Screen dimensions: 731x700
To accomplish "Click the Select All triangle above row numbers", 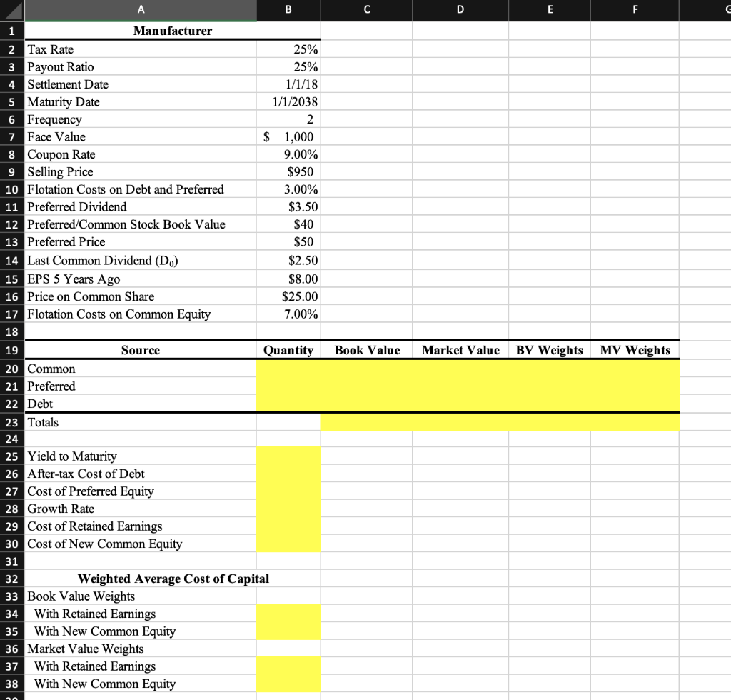I will click(11, 10).
